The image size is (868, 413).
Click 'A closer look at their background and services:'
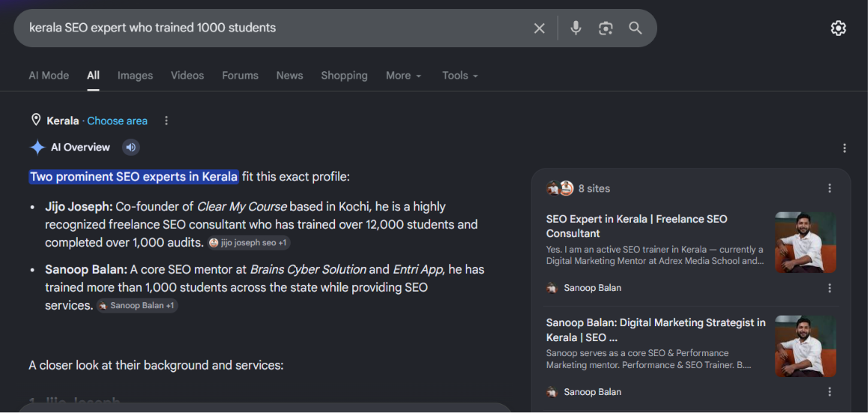(x=156, y=365)
